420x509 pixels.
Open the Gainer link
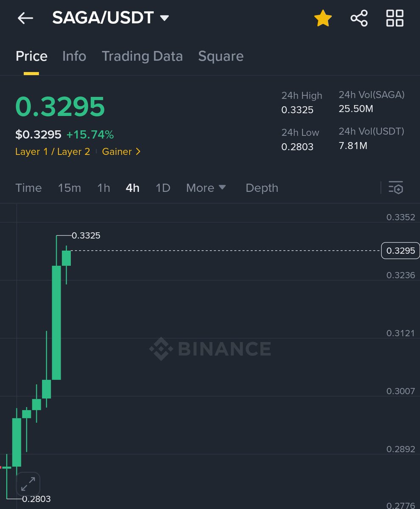(x=121, y=152)
